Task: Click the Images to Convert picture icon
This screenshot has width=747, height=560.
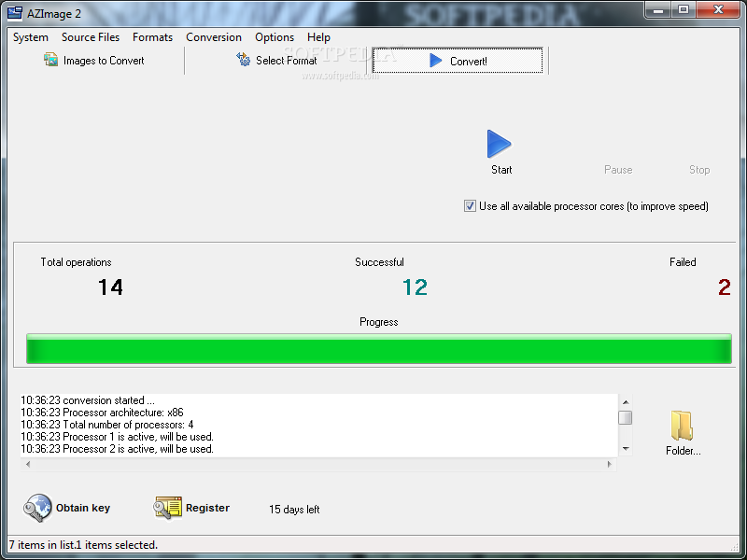Action: point(51,60)
